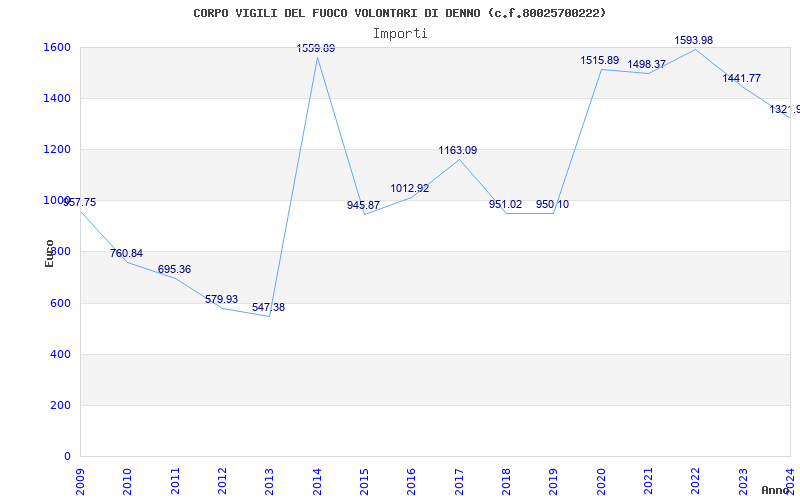Select the 1012.92 data label

pos(410,188)
